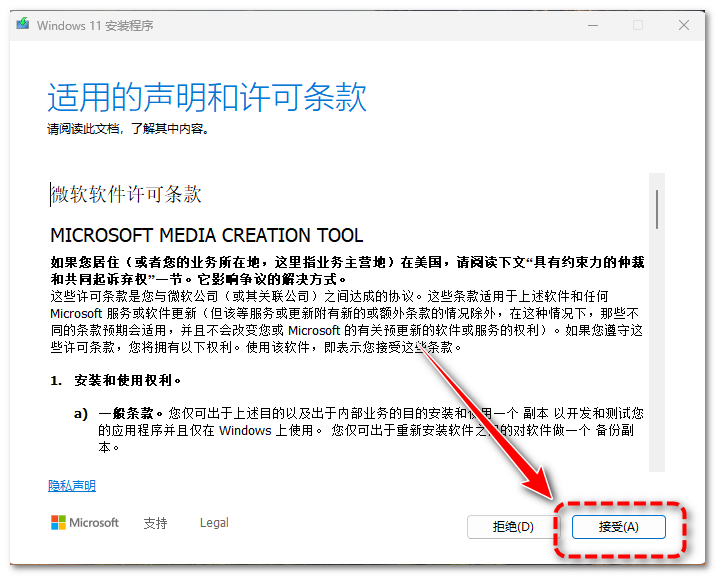716x576 pixels.
Task: Click the page title 适用的声明和许可条款
Action: click(207, 97)
